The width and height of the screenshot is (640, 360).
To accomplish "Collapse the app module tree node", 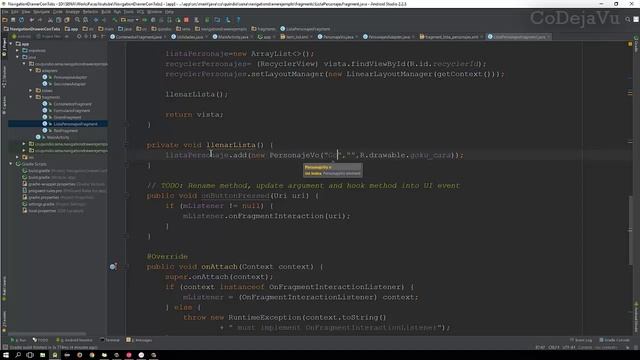I will coord(11,44).
